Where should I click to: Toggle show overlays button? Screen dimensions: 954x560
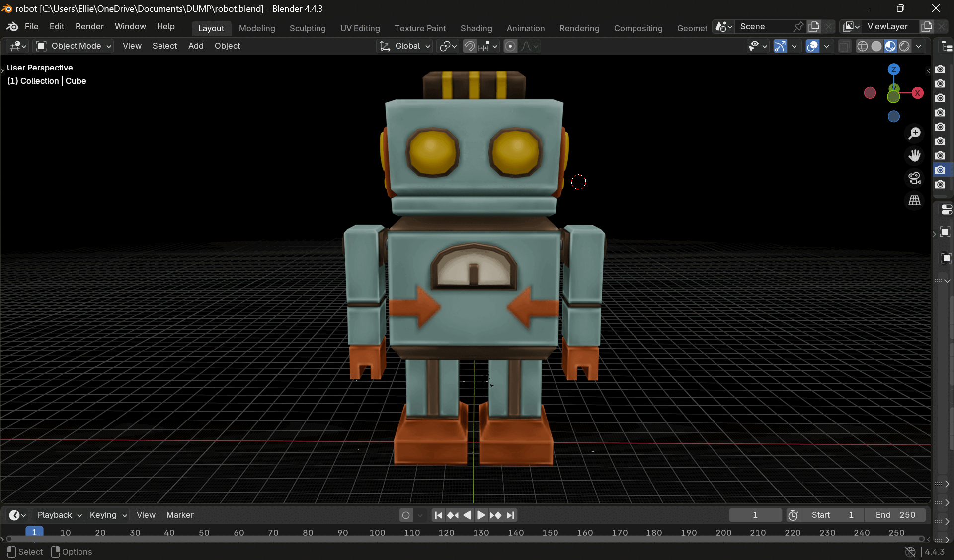coord(813,46)
